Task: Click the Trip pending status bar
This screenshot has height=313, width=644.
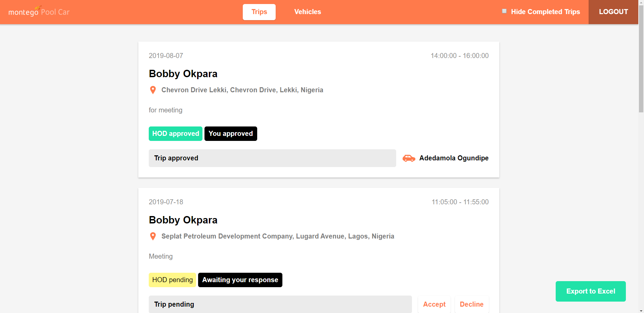Action: click(280, 304)
